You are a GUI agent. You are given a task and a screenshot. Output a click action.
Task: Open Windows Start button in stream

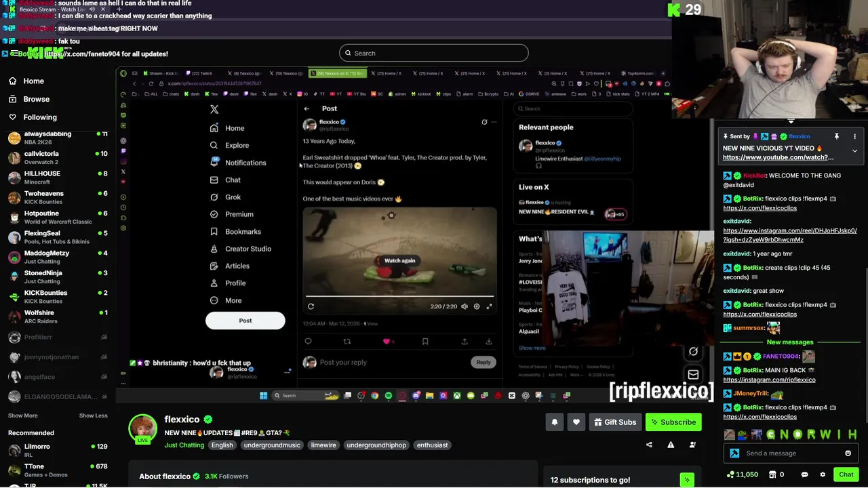264,396
